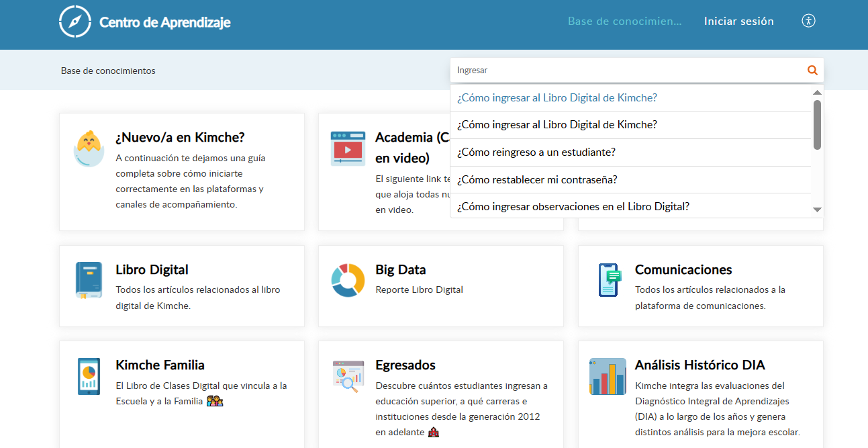
Task: Open the Comunicaciones category heading
Action: [683, 269]
